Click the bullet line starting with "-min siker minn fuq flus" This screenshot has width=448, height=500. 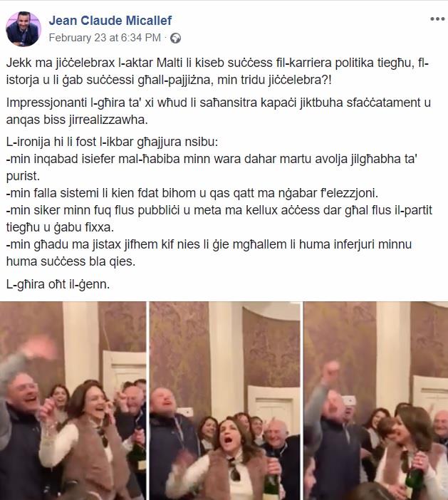pyautogui.click(x=219, y=219)
